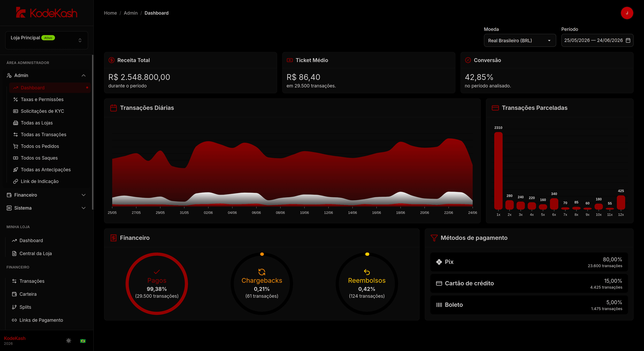Click the Conversão percent icon
644x351 pixels.
[x=468, y=60]
